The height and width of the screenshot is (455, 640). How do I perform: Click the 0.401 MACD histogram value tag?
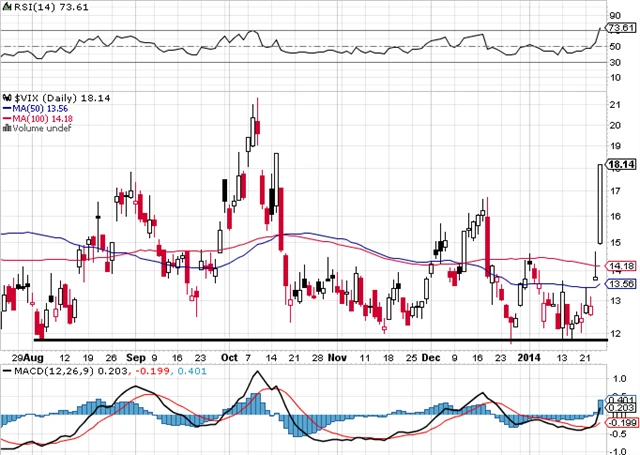[x=622, y=399]
